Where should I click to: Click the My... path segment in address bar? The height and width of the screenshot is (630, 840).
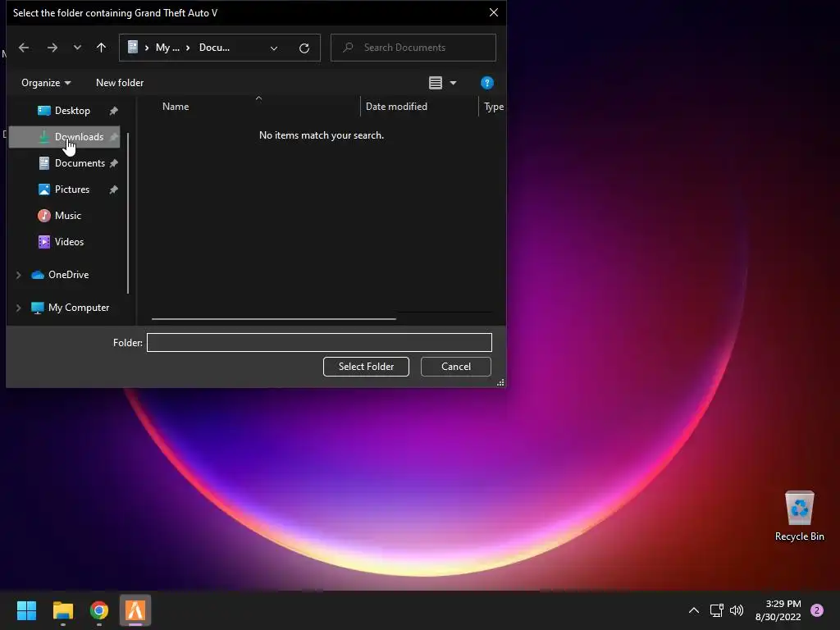click(x=167, y=48)
